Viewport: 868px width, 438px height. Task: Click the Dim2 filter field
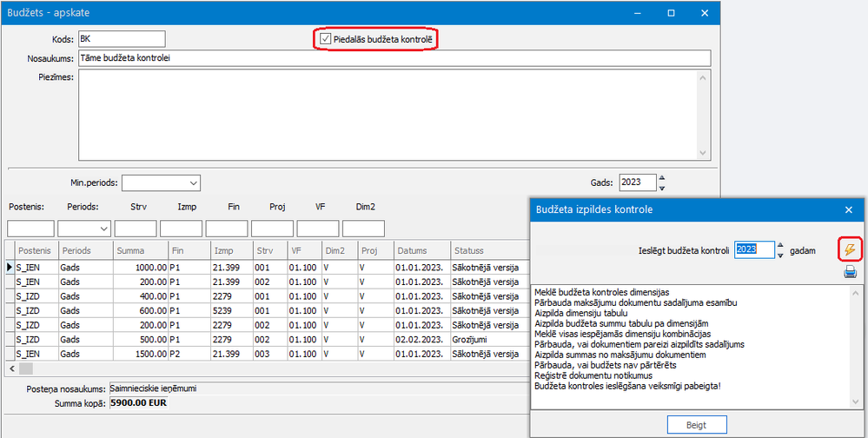tap(363, 229)
